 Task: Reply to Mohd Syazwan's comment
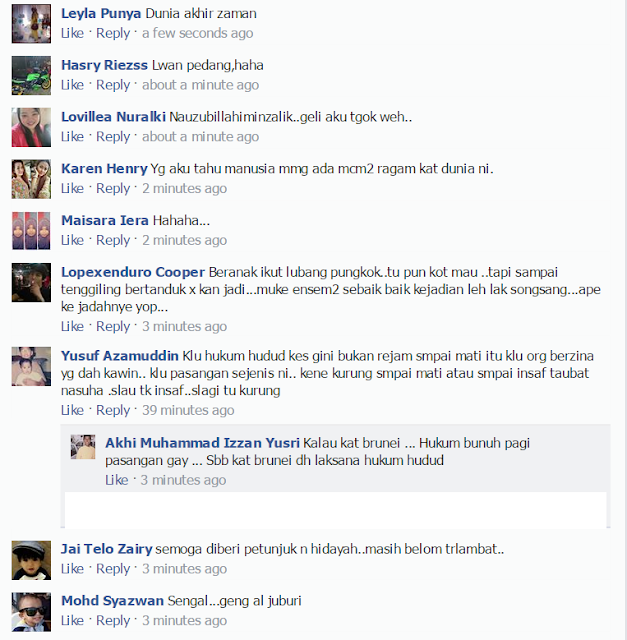pyautogui.click(x=113, y=620)
